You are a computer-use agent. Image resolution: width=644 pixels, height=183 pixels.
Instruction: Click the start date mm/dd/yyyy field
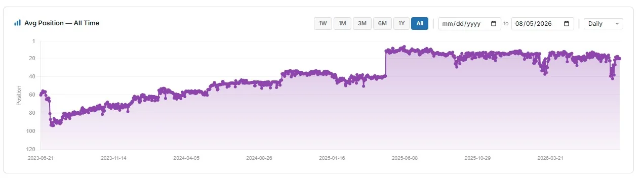(469, 24)
